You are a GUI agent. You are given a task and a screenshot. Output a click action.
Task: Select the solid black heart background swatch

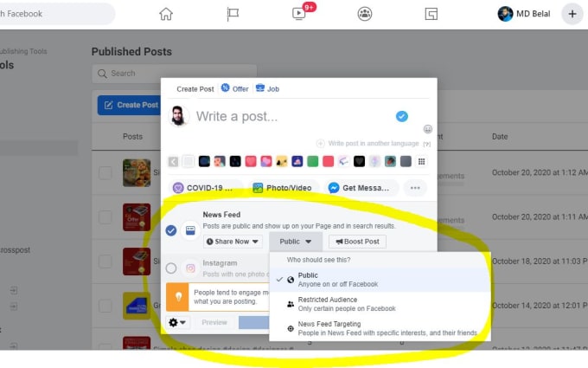pos(359,162)
